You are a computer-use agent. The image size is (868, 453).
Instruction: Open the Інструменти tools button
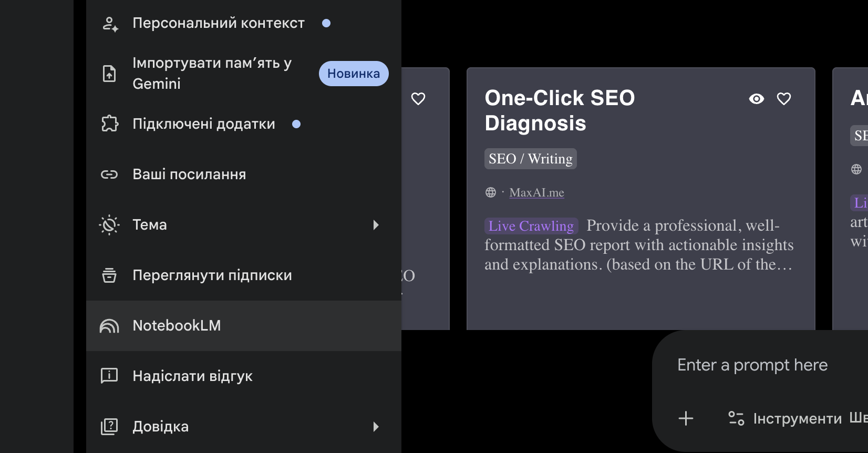(785, 418)
